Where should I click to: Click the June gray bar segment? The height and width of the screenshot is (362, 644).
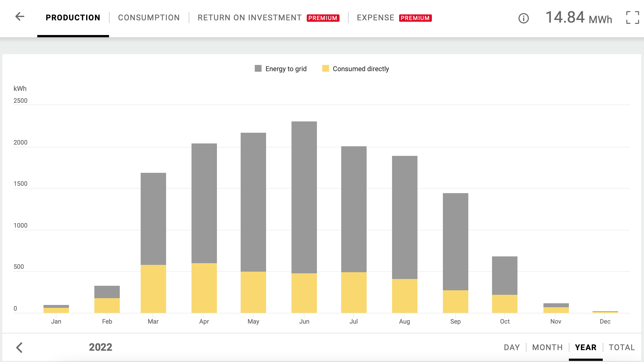point(304,198)
